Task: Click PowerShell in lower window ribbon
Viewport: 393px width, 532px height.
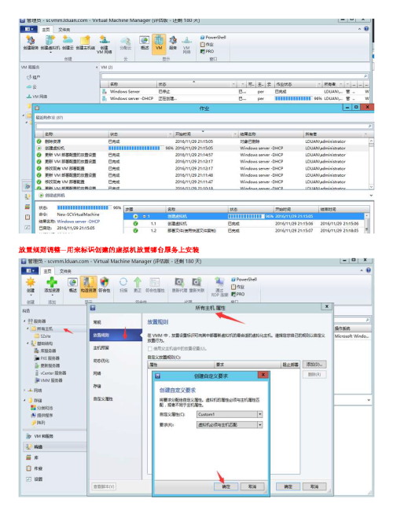Action: [x=244, y=280]
